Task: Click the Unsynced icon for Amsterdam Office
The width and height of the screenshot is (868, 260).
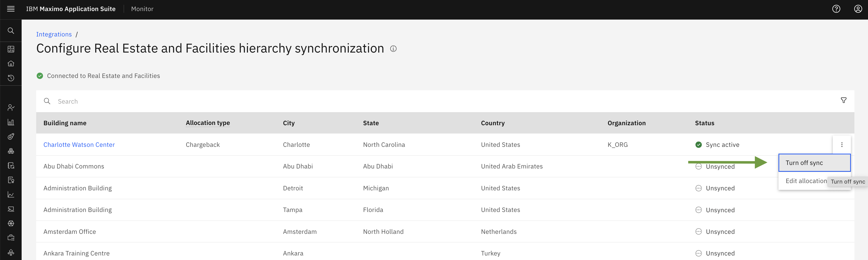Action: (x=699, y=232)
